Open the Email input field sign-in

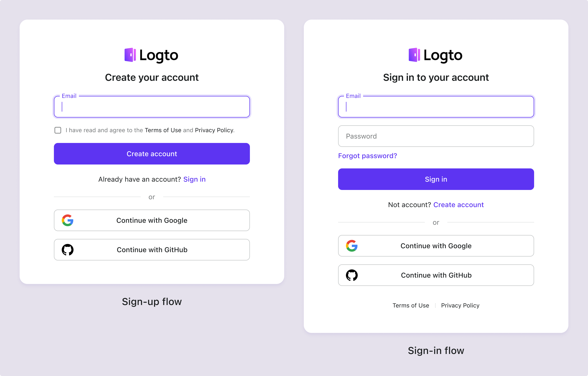436,107
